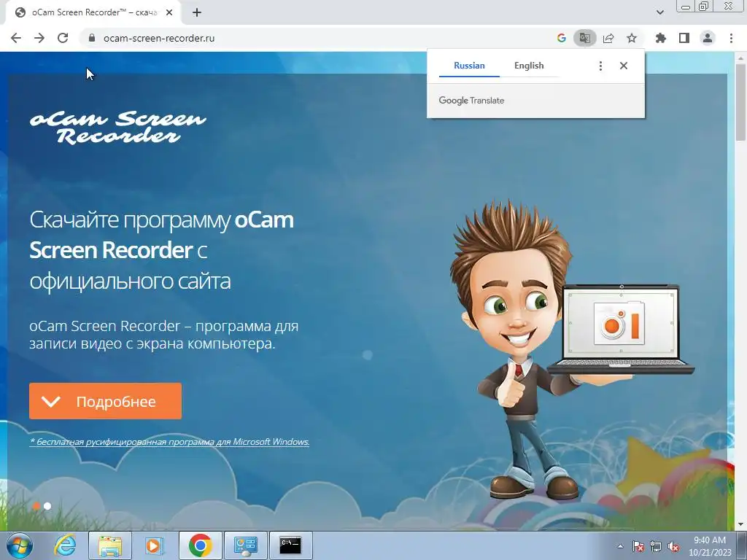The image size is (747, 560).
Task: Switch to Chrome in the taskbar
Action: (x=200, y=545)
